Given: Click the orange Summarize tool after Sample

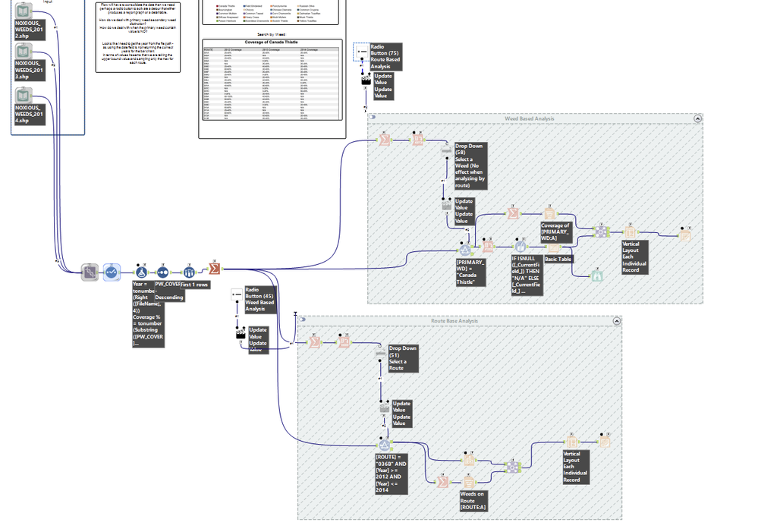Looking at the screenshot, I should click(x=215, y=269).
